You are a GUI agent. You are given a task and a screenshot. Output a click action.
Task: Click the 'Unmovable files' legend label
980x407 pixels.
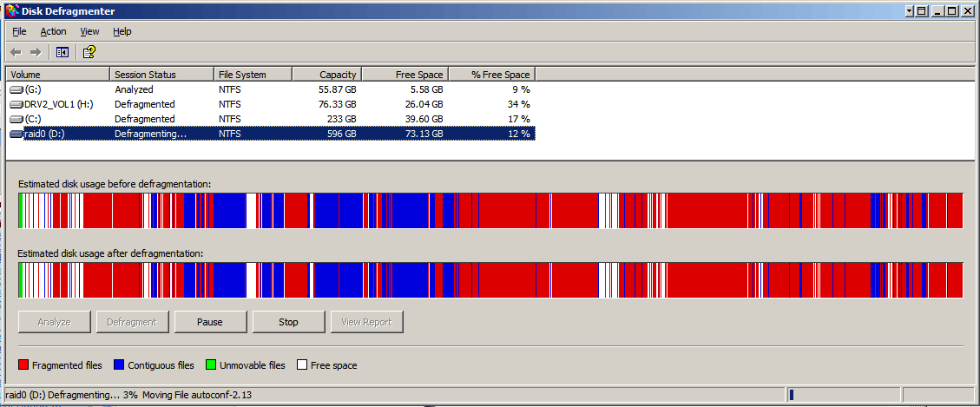tap(253, 365)
